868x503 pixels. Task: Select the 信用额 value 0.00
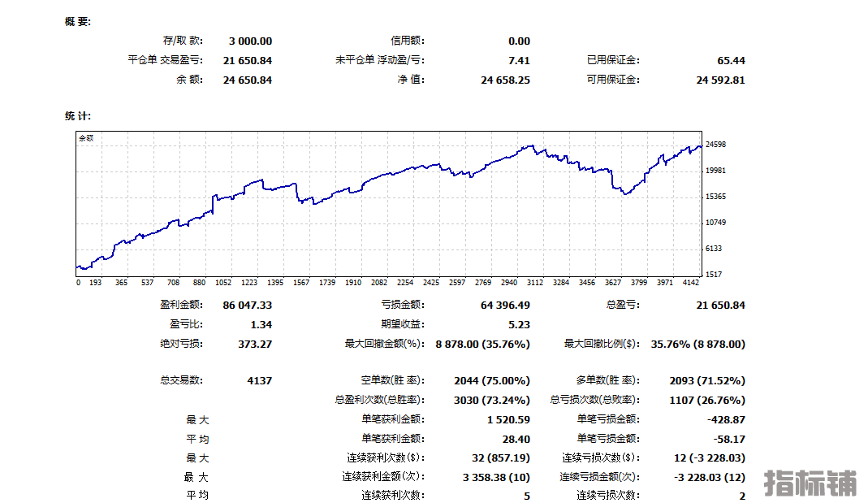[518, 41]
